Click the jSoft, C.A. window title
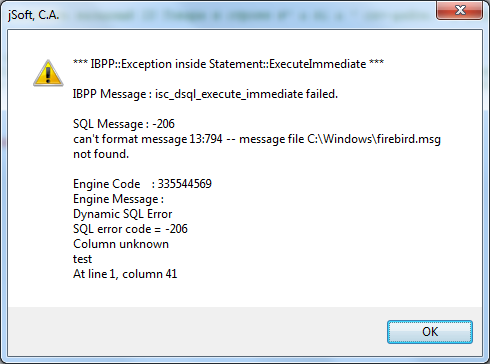The image size is (490, 364). point(33,15)
